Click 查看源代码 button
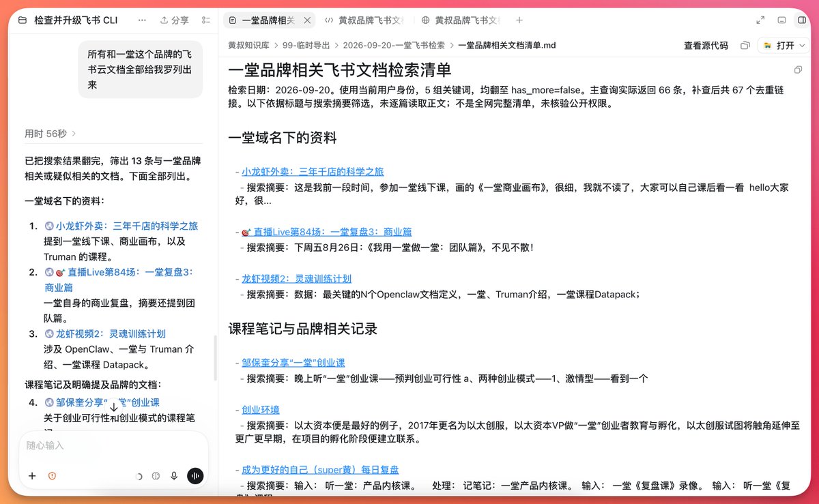The width and height of the screenshot is (819, 504). [706, 45]
